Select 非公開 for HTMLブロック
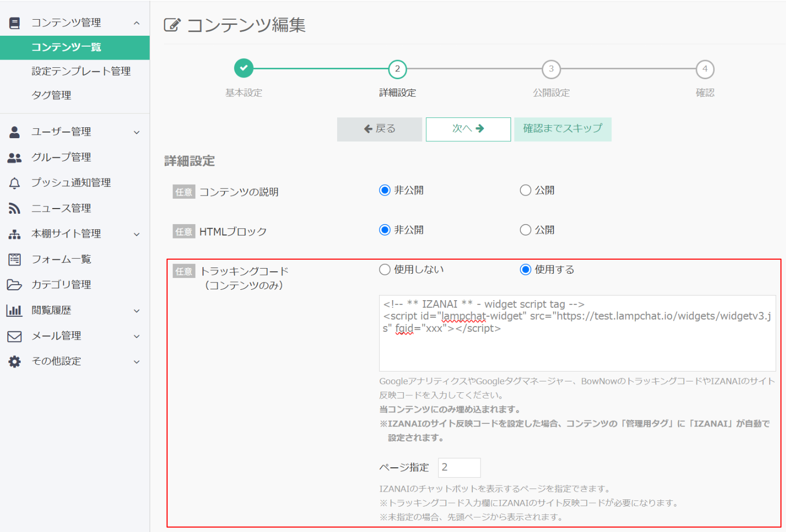 click(x=385, y=230)
